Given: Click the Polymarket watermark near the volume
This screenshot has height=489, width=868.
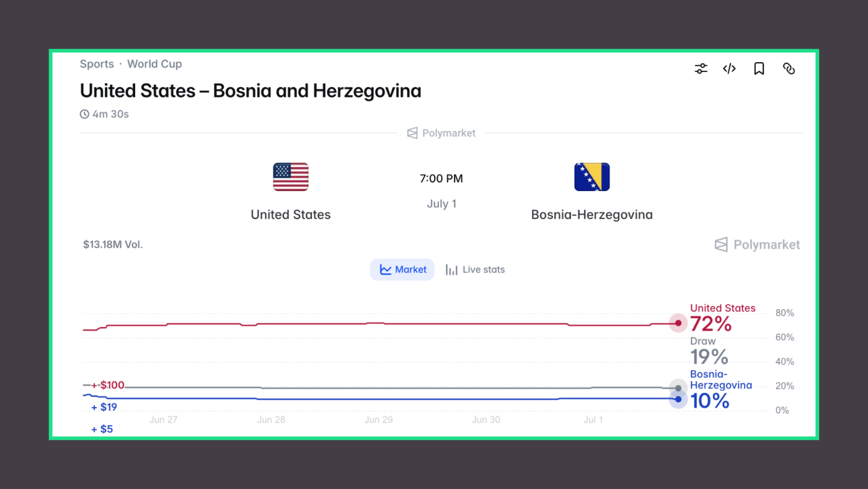Looking at the screenshot, I should pyautogui.click(x=757, y=244).
